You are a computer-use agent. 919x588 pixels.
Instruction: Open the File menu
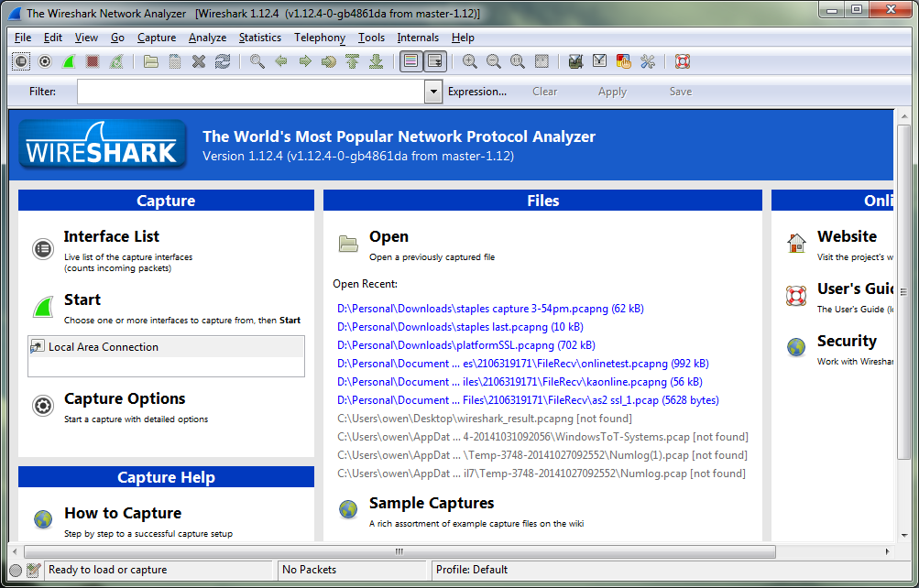point(23,38)
